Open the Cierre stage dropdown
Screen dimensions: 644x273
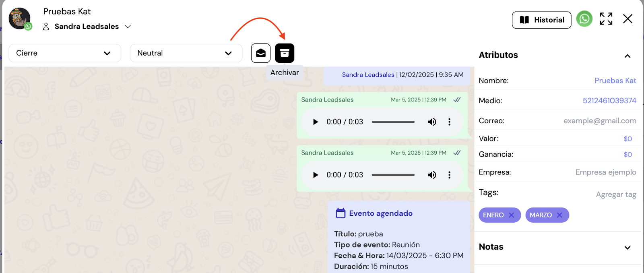click(x=65, y=53)
